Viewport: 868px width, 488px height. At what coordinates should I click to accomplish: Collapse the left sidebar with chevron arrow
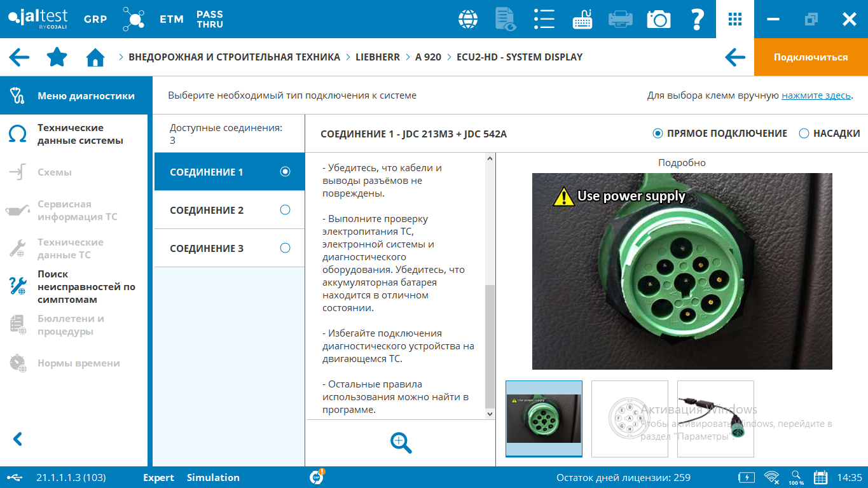[18, 439]
